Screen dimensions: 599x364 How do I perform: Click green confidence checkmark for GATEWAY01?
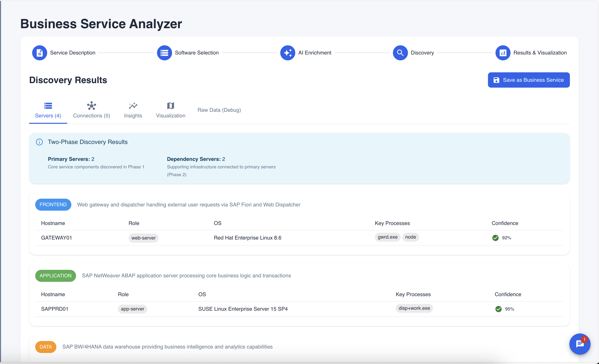495,238
